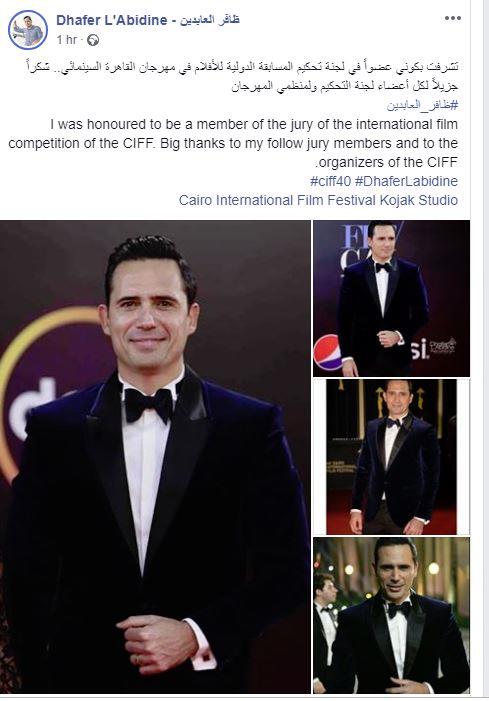The width and height of the screenshot is (489, 701).
Task: Click the public globe privacy icon
Action: pos(93,40)
